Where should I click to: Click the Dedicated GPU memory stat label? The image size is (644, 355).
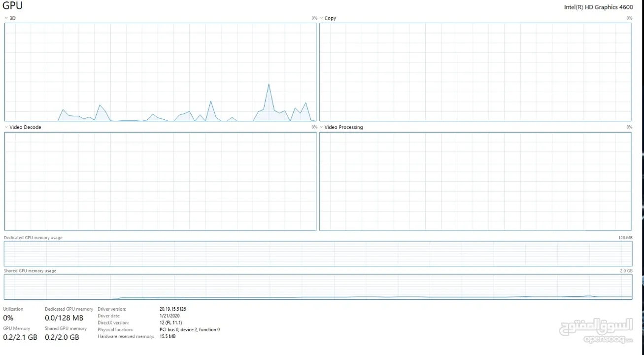69,309
